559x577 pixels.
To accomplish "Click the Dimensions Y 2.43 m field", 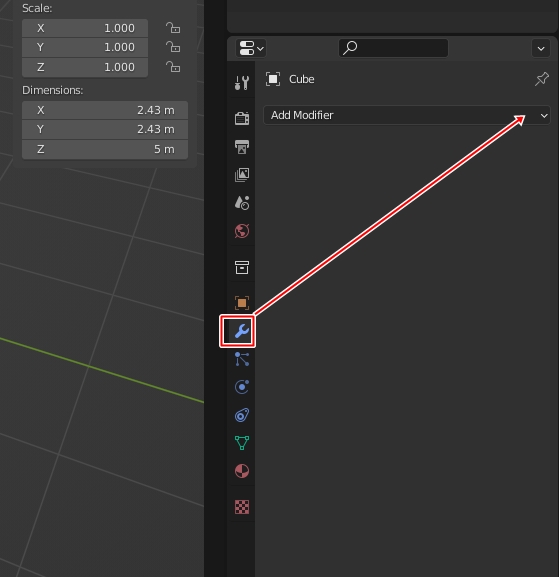I will pyautogui.click(x=105, y=130).
